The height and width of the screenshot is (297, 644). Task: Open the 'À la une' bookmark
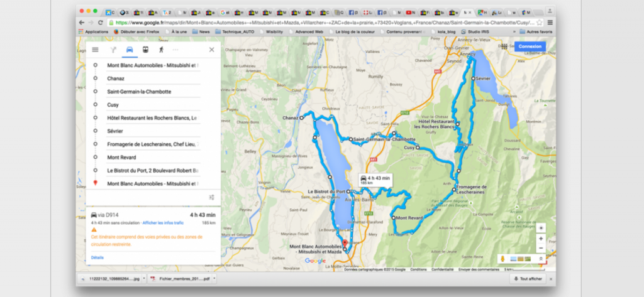tap(176, 31)
